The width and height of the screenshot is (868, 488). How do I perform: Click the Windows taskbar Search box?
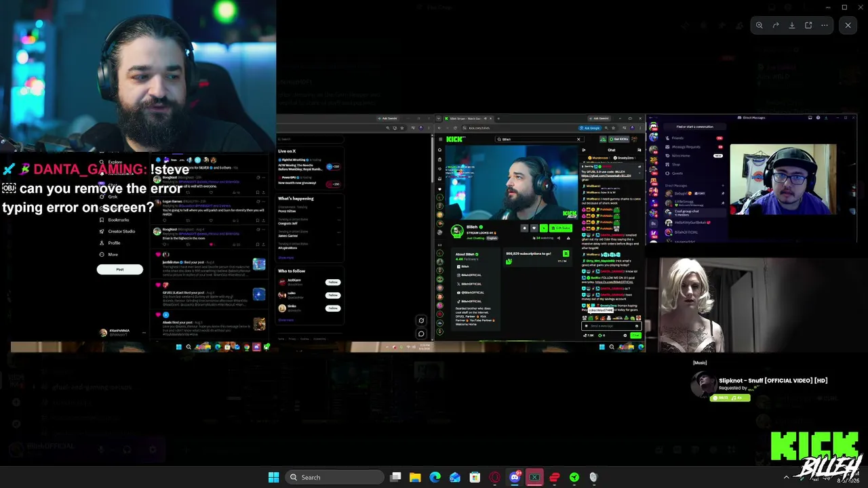click(x=334, y=477)
